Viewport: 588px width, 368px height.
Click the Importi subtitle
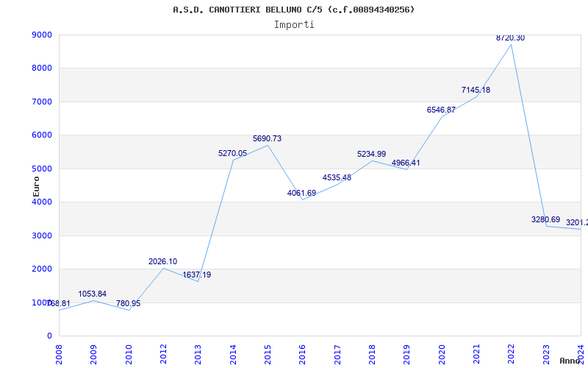coord(294,24)
